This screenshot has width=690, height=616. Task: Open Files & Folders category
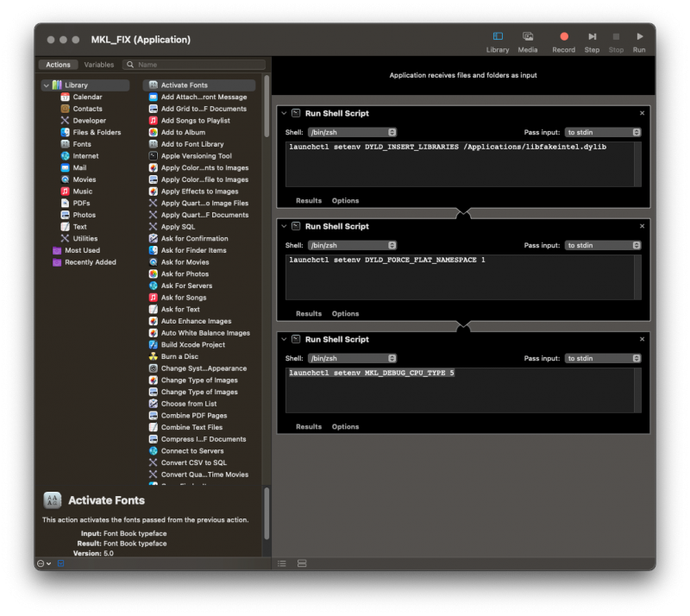click(x=97, y=133)
